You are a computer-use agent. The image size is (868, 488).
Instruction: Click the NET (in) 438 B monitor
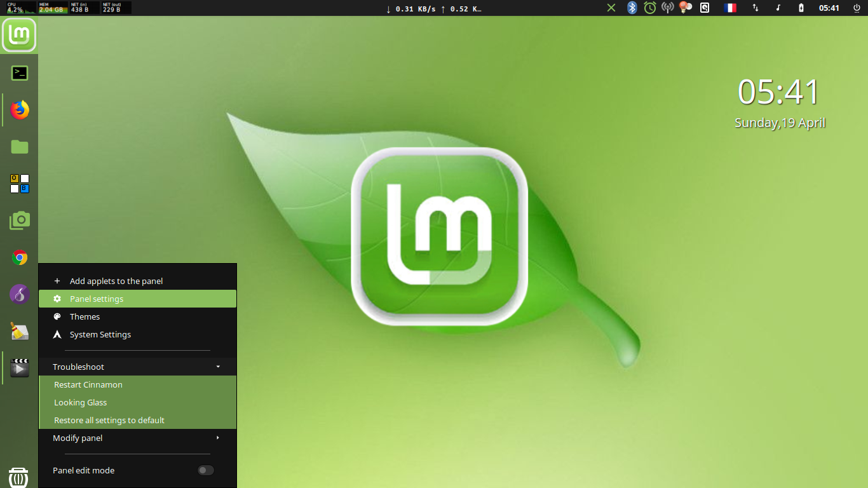85,8
